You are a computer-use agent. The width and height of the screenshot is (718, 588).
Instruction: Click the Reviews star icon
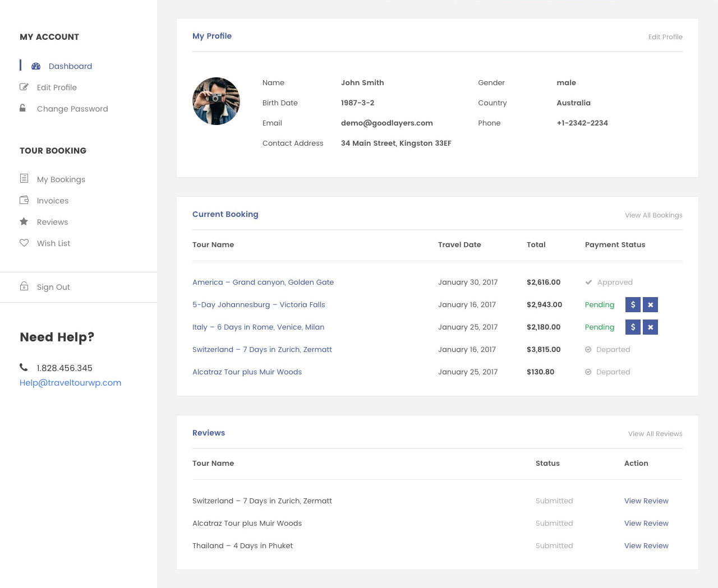(x=24, y=221)
